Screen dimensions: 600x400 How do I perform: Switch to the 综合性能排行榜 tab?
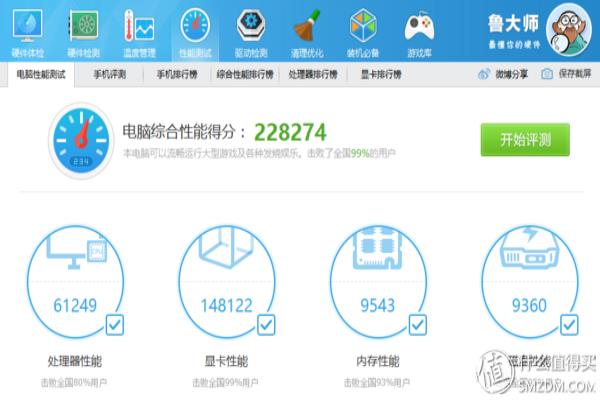point(245,74)
